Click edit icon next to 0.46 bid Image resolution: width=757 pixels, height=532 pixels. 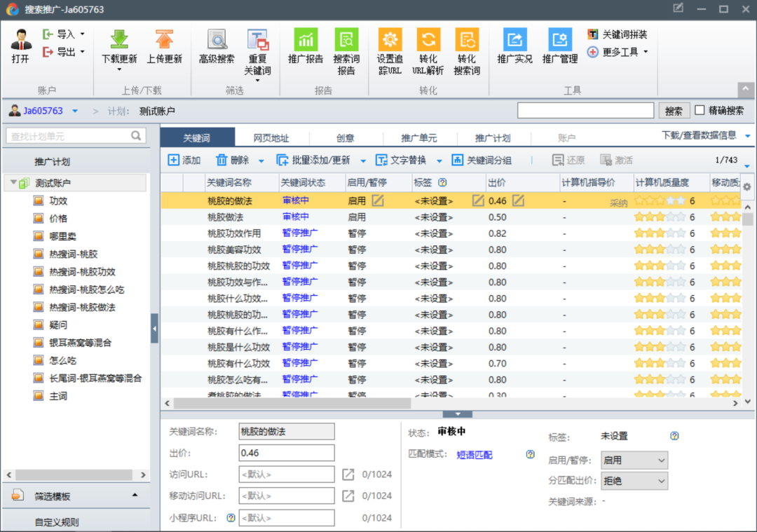click(518, 201)
